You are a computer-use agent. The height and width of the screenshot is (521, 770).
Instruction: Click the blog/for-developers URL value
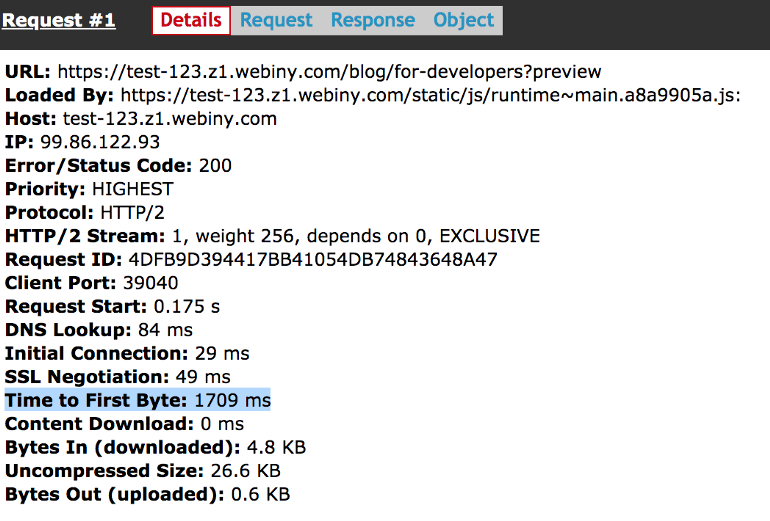click(x=330, y=72)
